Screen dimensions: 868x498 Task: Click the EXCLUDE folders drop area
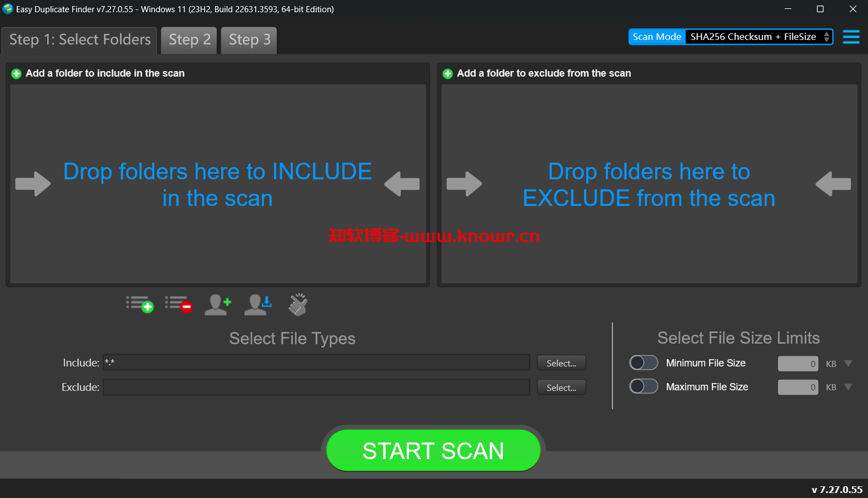(649, 184)
